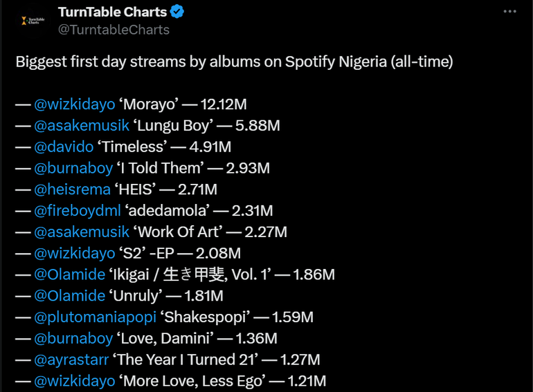Click the @davido mention link
Screen dimensions: 533x392
click(65, 147)
